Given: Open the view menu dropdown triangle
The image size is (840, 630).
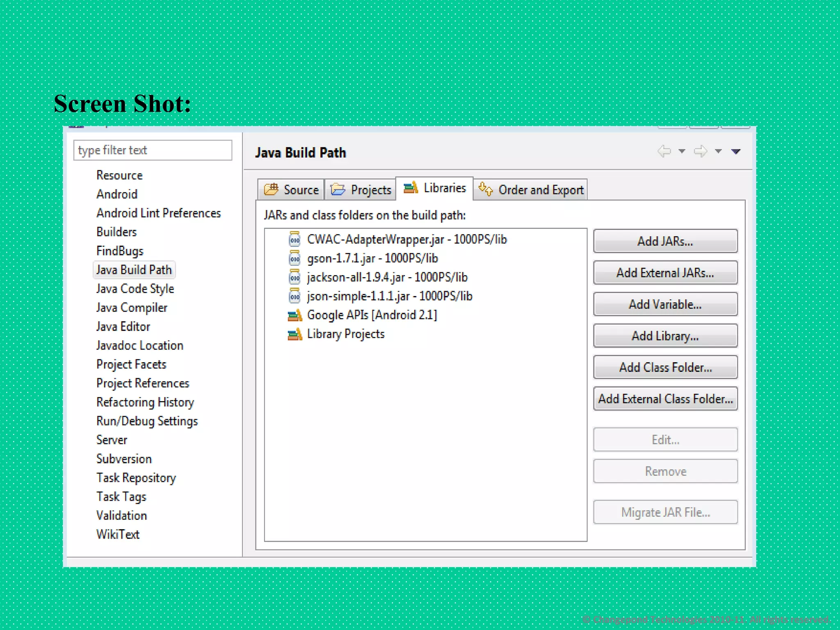Looking at the screenshot, I should pos(736,151).
